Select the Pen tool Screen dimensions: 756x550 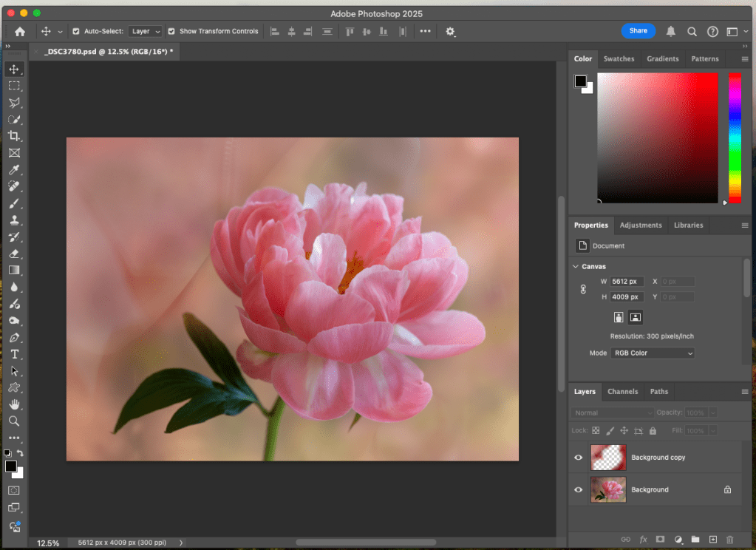[x=14, y=337]
